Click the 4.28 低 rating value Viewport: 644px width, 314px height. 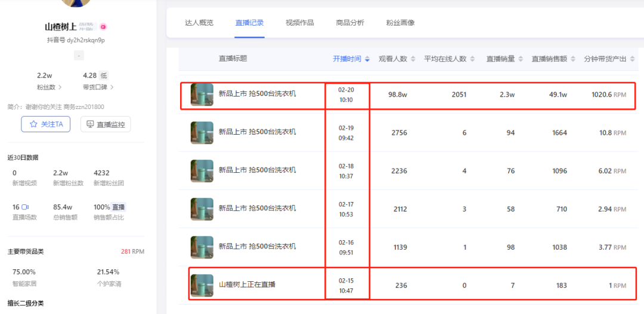95,76
